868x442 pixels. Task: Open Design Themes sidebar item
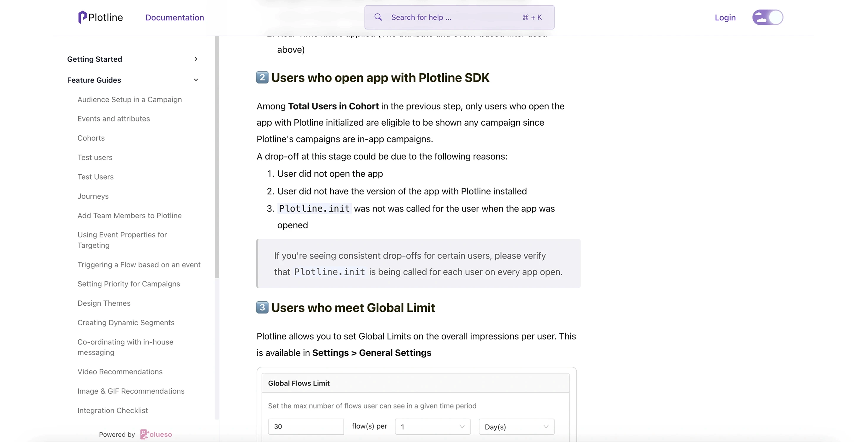click(104, 303)
